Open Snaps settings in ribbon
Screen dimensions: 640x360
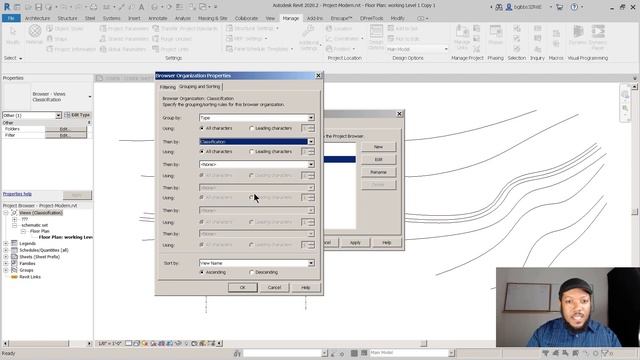click(x=57, y=39)
